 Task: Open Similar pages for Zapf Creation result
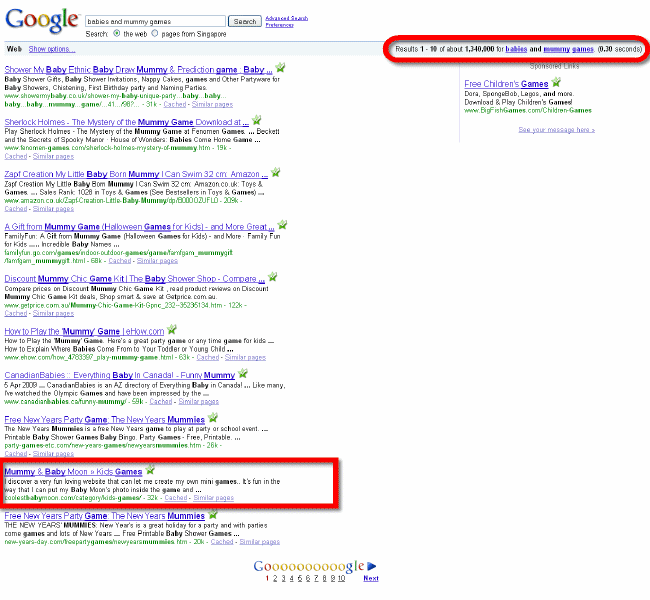pyautogui.click(x=53, y=209)
